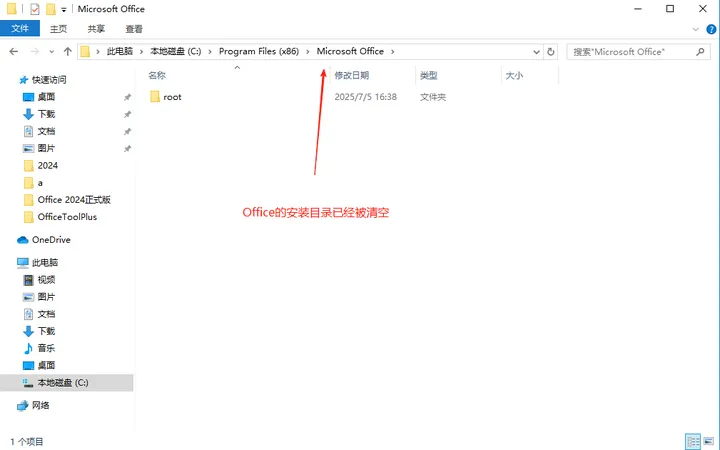Open OneDrive in the navigation pane
The image size is (720, 450).
coord(51,240)
